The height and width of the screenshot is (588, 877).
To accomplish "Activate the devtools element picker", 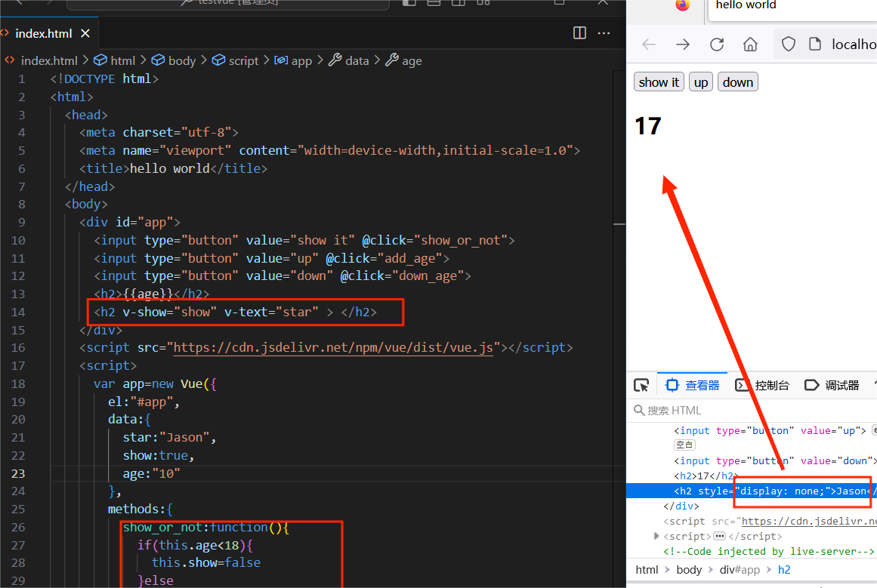I will pos(641,385).
